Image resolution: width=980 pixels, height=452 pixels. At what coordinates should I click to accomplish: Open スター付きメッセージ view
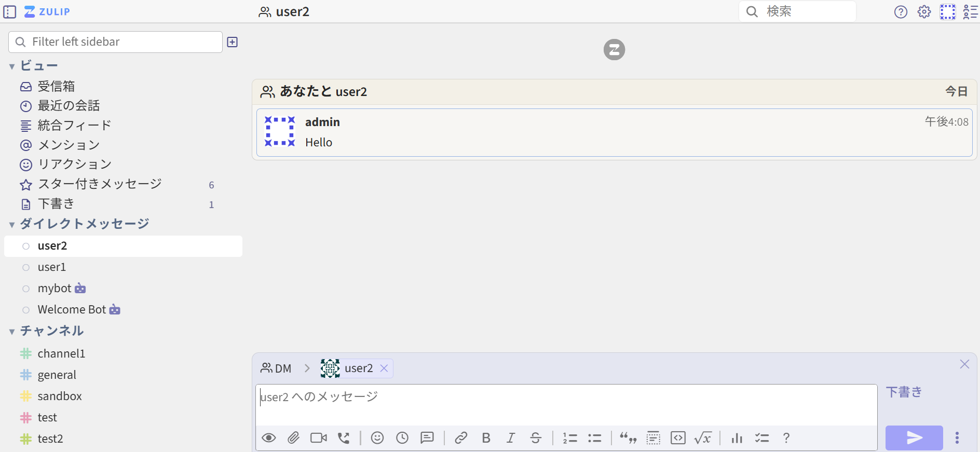100,184
